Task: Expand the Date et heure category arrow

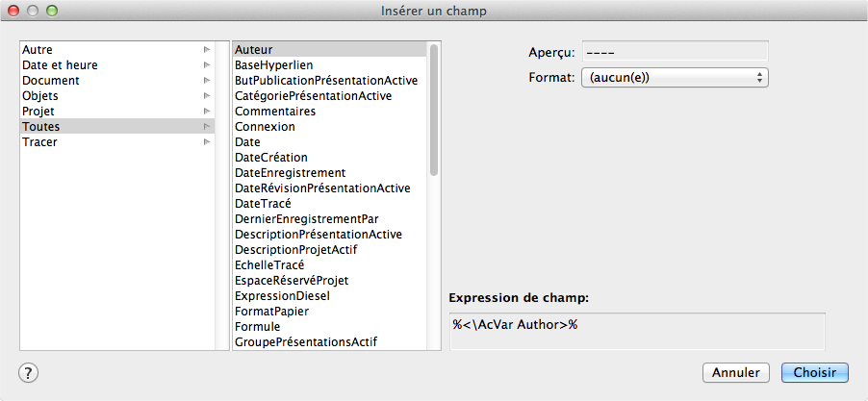Action: 206,64
